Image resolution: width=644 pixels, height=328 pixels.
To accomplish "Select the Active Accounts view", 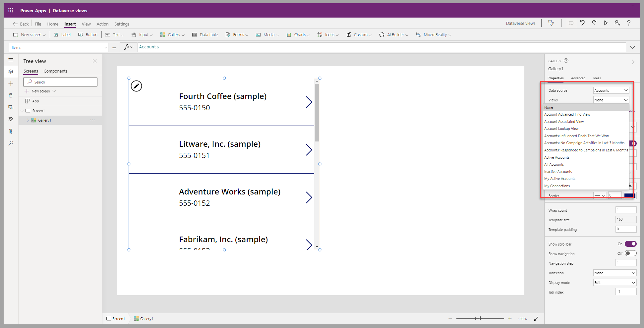I will (586, 157).
